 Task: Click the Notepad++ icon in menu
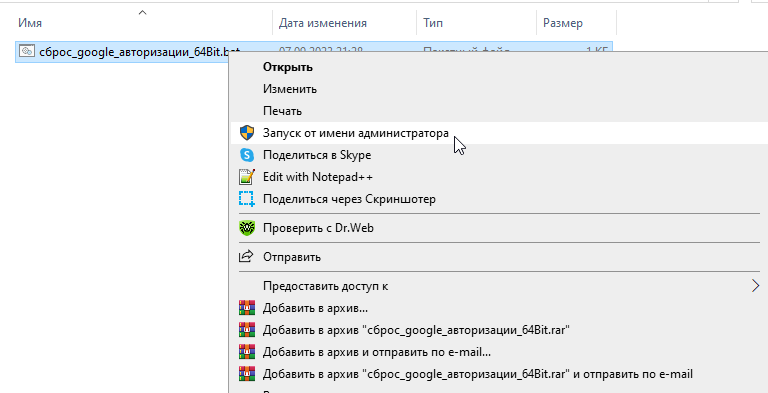tap(247, 177)
